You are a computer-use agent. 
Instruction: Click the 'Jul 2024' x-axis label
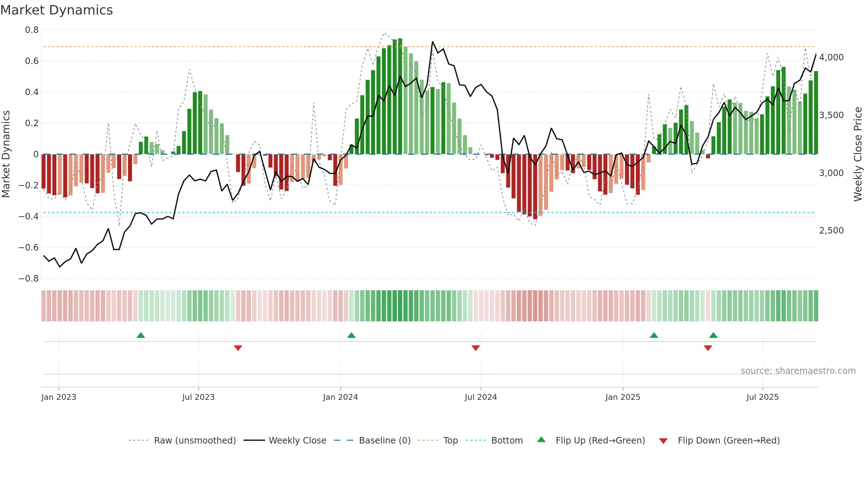(x=481, y=397)
